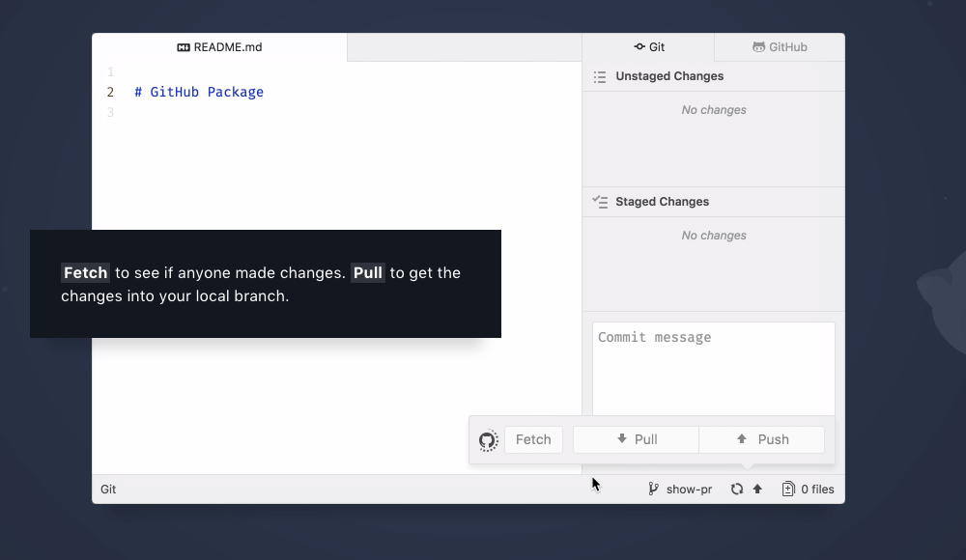Viewport: 966px width, 560px height.
Task: Click the up arrow push icon in status bar
Action: pos(757,490)
